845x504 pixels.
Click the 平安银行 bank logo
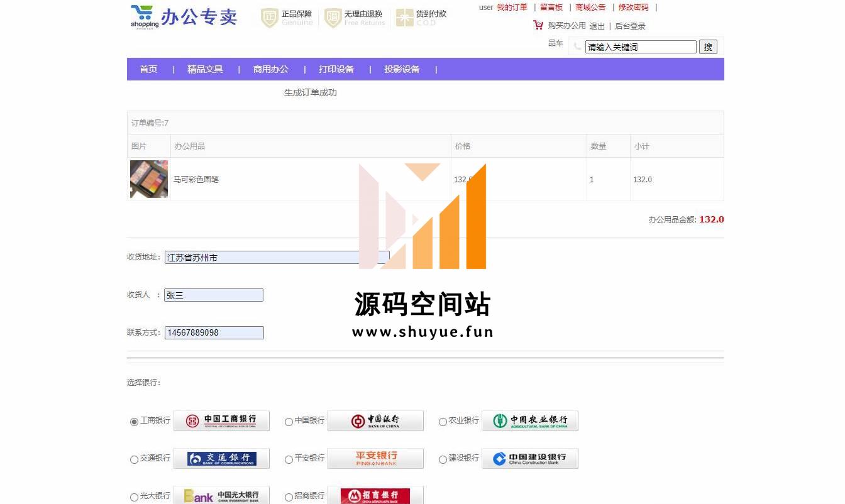[x=375, y=458]
